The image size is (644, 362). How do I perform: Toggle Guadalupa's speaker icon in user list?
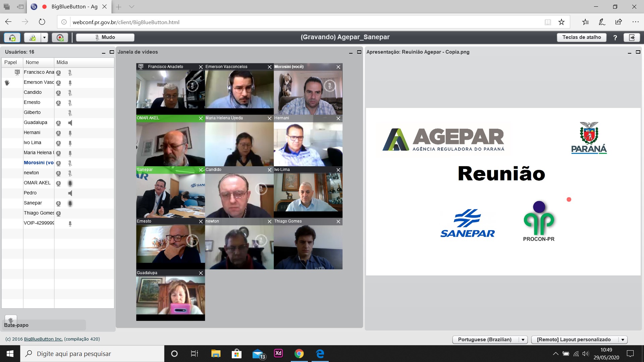(70, 123)
